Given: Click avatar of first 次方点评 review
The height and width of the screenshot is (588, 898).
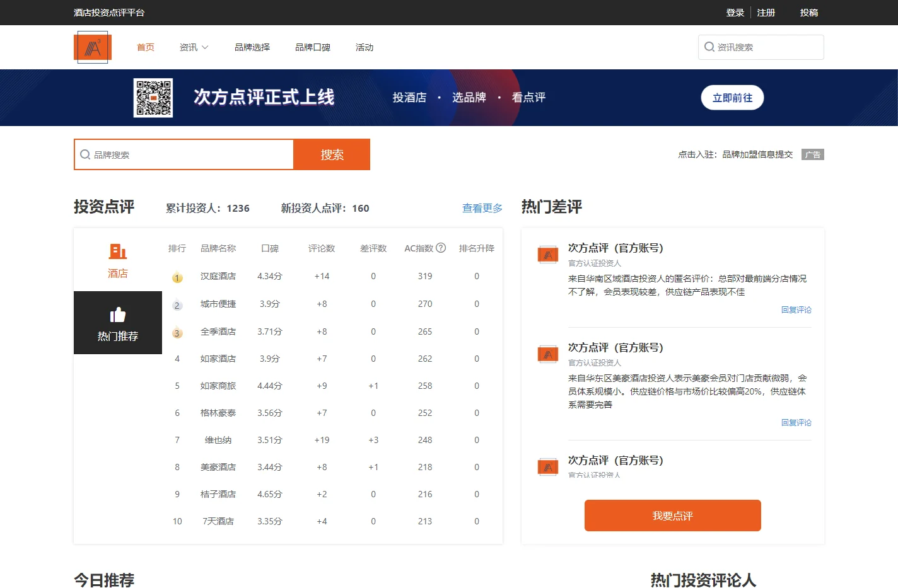Looking at the screenshot, I should pyautogui.click(x=548, y=255).
